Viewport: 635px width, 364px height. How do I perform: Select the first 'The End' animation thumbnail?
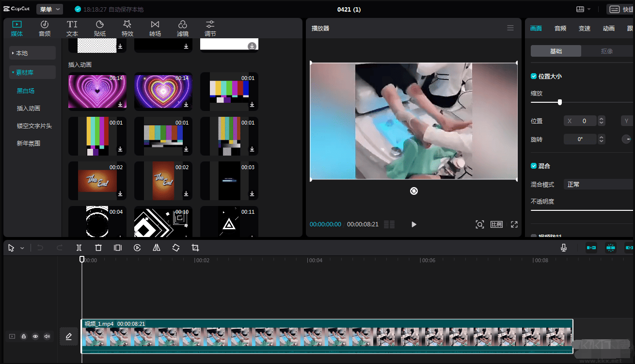tap(97, 181)
